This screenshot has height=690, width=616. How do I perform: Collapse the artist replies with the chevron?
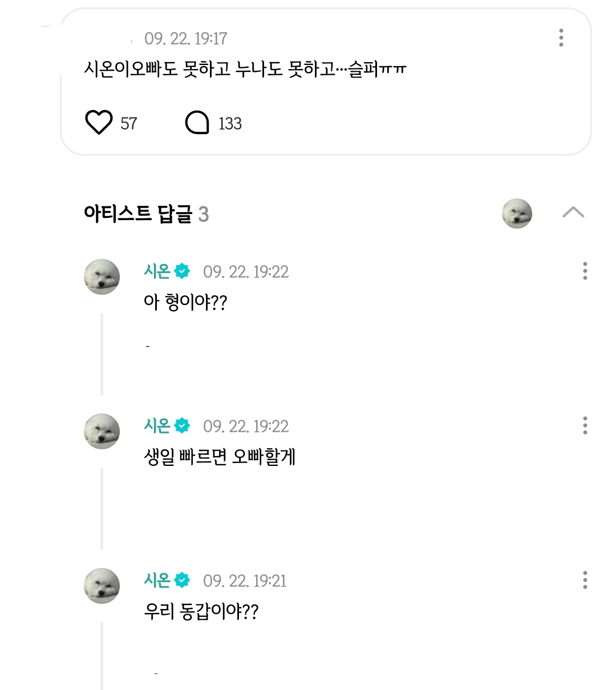573,213
